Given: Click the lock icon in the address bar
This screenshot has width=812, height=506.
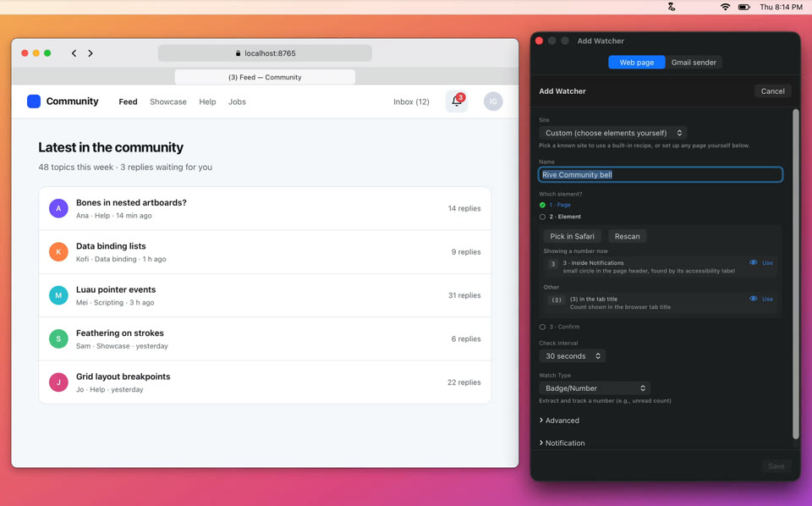Looking at the screenshot, I should coord(239,53).
